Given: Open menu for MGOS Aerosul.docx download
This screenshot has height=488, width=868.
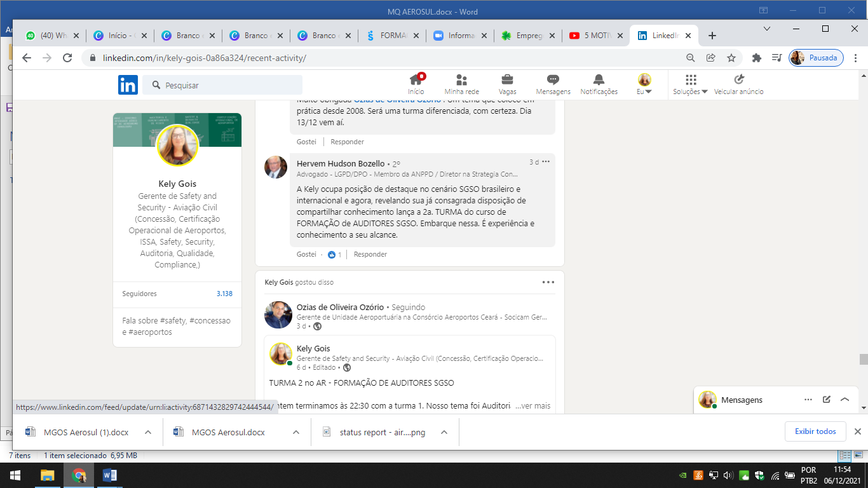Looking at the screenshot, I should coord(295,432).
